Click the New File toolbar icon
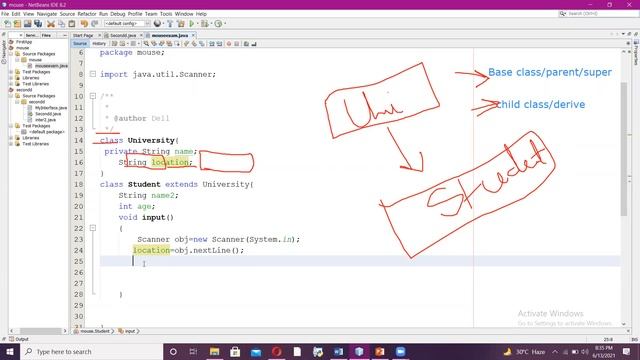Screen dimensions: 640x360 (x=7, y=24)
